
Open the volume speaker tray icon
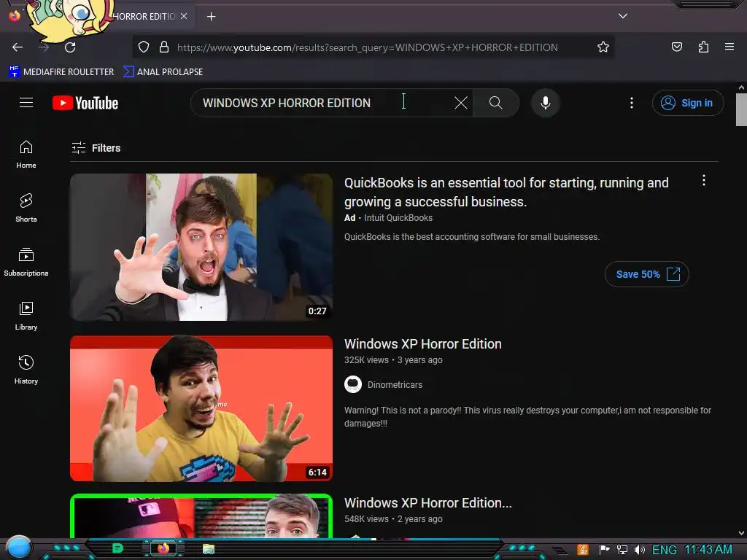click(639, 550)
